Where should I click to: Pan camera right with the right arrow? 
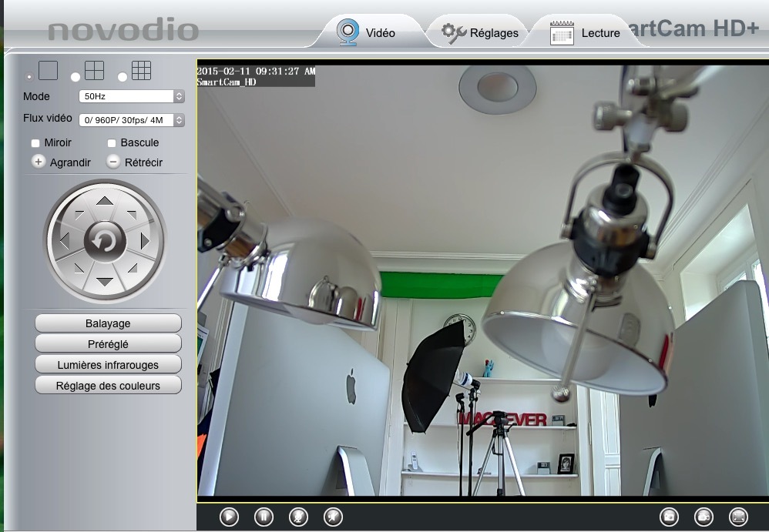click(145, 241)
